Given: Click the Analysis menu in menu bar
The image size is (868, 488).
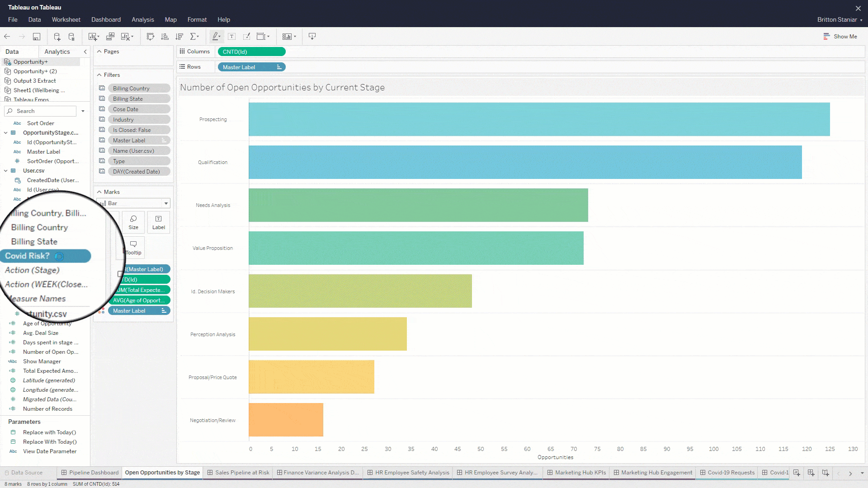Looking at the screenshot, I should pyautogui.click(x=142, y=20).
